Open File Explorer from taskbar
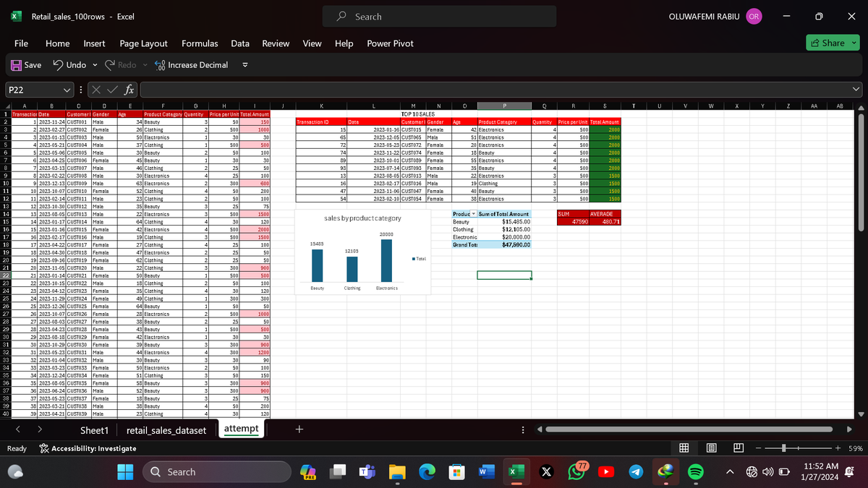The image size is (868, 488). [398, 472]
